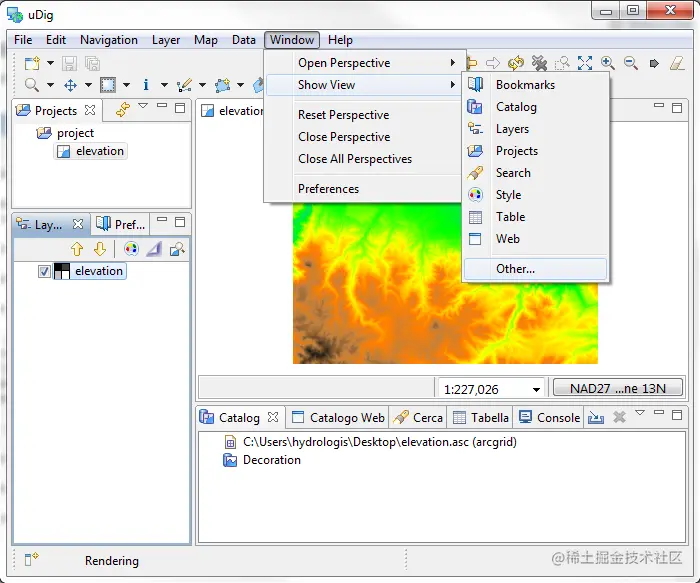The image size is (700, 583).
Task: Open the Layer menu
Action: 166,40
